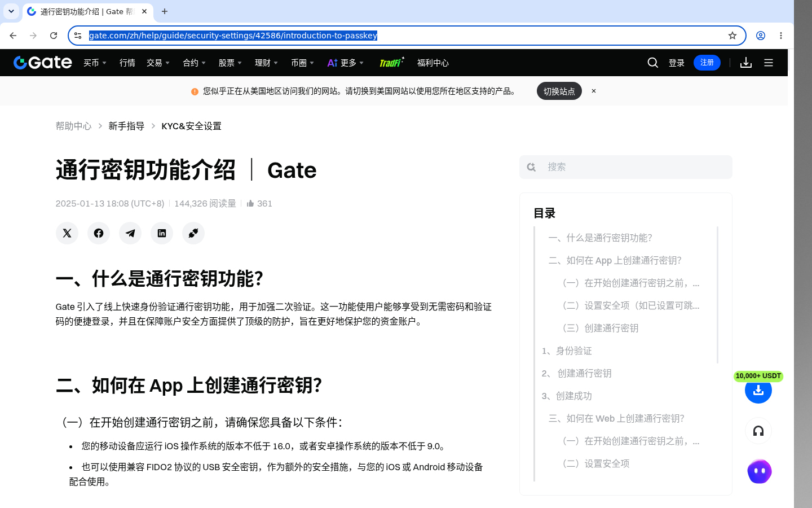Screen dimensions: 812x508
Task: Click the browser forward arrow
Action: point(33,36)
